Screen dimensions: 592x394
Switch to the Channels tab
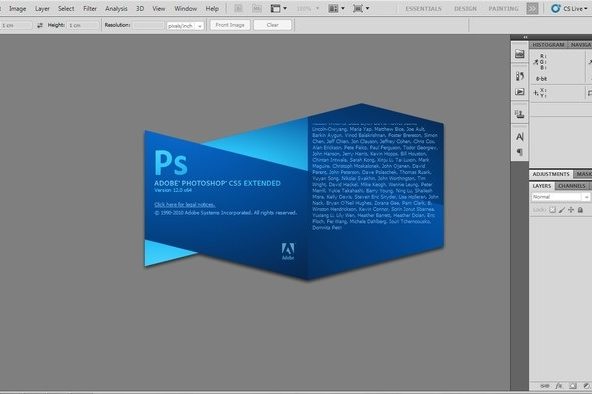(x=572, y=186)
